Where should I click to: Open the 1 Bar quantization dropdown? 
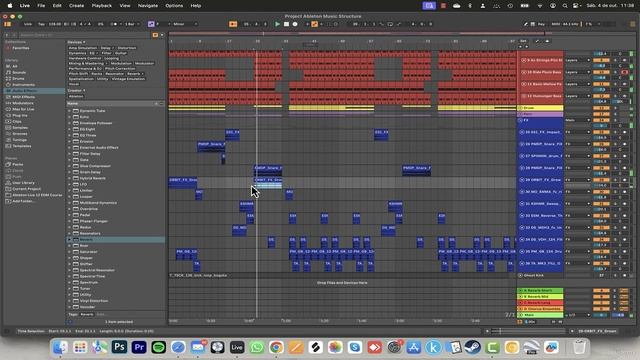point(131,24)
